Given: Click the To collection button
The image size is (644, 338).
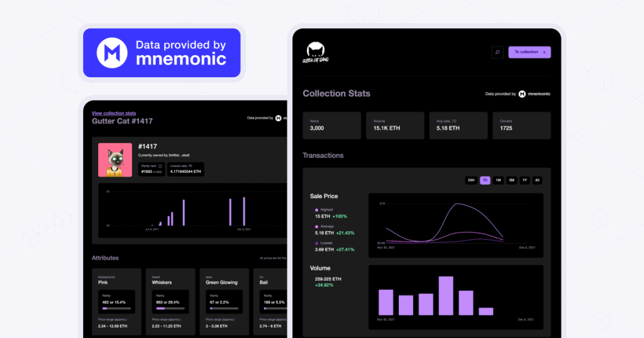Looking at the screenshot, I should coord(530,52).
